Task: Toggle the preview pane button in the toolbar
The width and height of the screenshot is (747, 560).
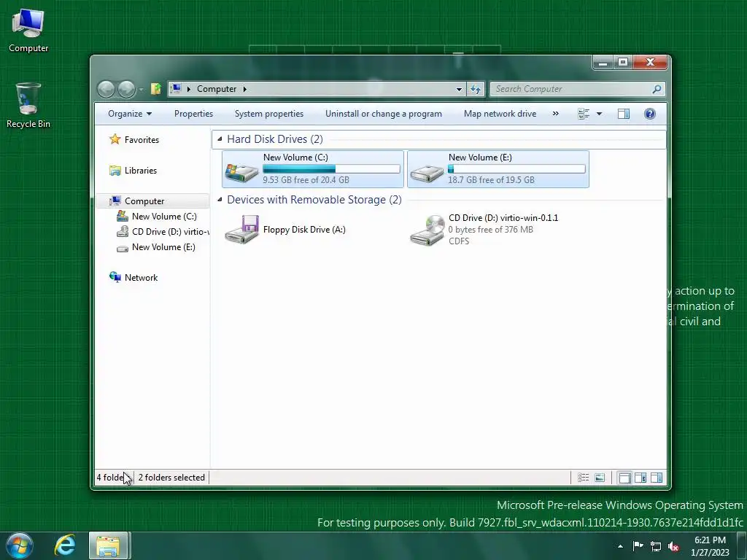Action: [x=624, y=114]
